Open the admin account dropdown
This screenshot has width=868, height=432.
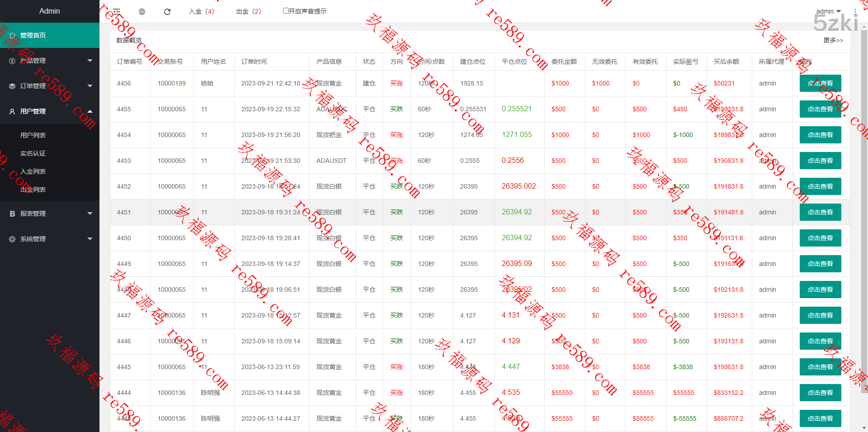(x=828, y=11)
